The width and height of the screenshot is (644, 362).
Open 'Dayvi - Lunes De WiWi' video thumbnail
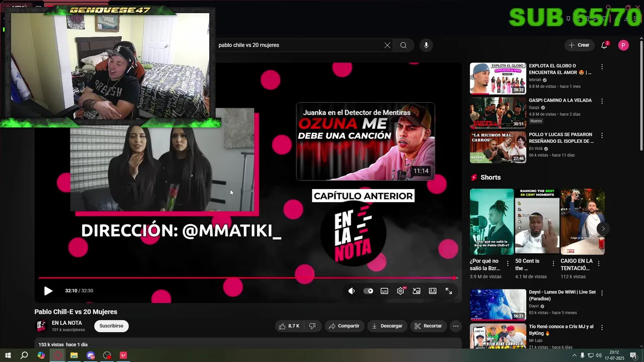(498, 305)
